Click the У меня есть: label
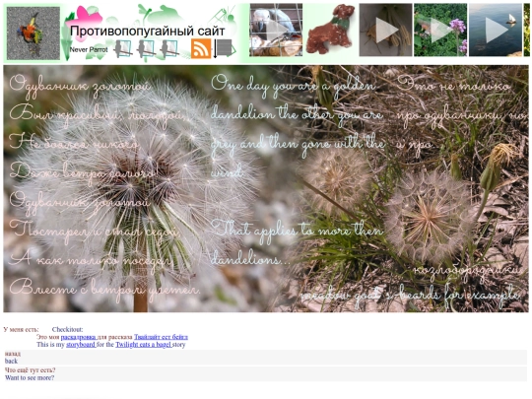The height and width of the screenshot is (399, 532). [x=21, y=329]
